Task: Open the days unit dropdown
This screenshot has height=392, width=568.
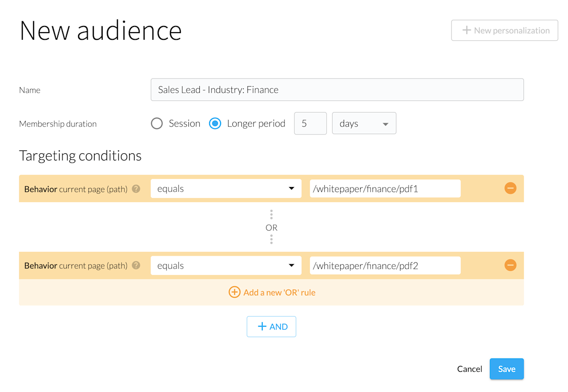Action: tap(364, 124)
